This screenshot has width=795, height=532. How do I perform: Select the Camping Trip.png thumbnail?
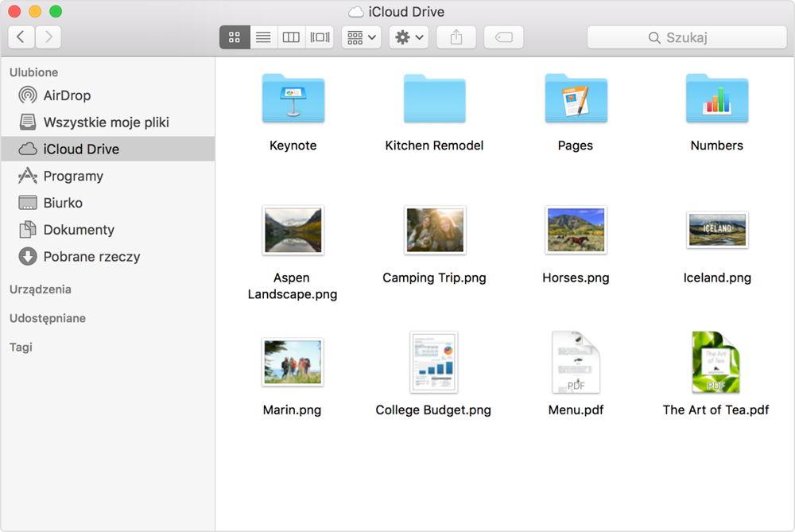(x=434, y=231)
